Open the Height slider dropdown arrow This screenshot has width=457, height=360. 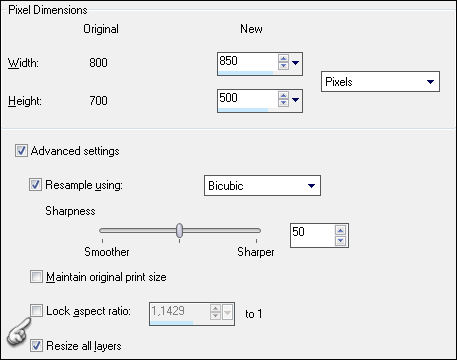[295, 99]
